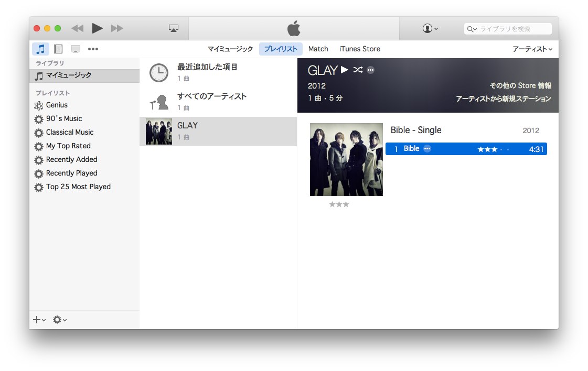Open その他の Store 情報 link
Viewport: 588px width, 371px height.
click(x=520, y=86)
